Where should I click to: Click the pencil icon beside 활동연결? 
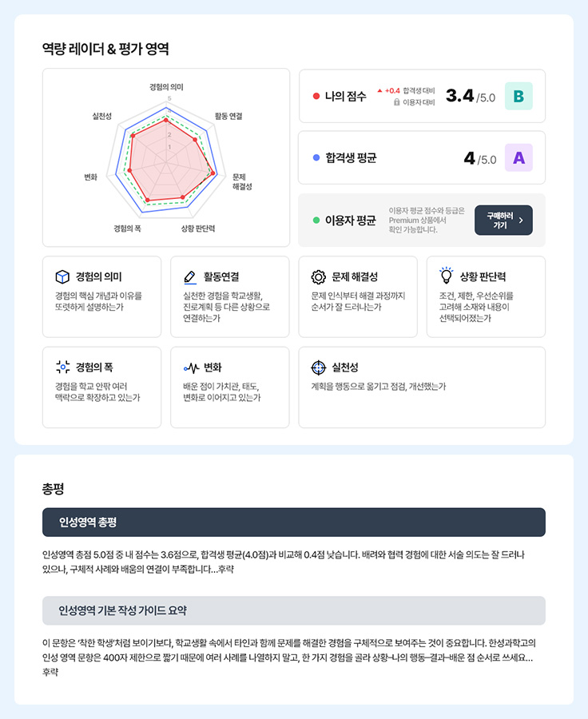pos(190,277)
